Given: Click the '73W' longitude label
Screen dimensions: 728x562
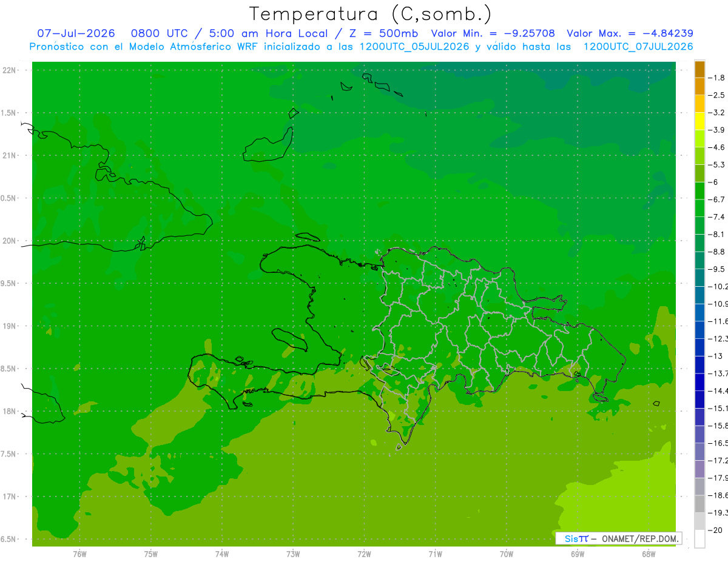Looking at the screenshot, I should [293, 554].
